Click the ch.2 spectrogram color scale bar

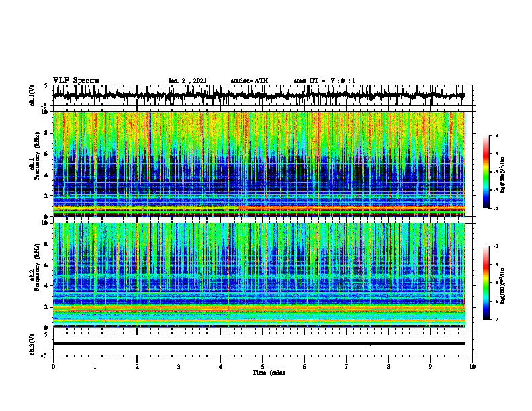tap(486, 283)
